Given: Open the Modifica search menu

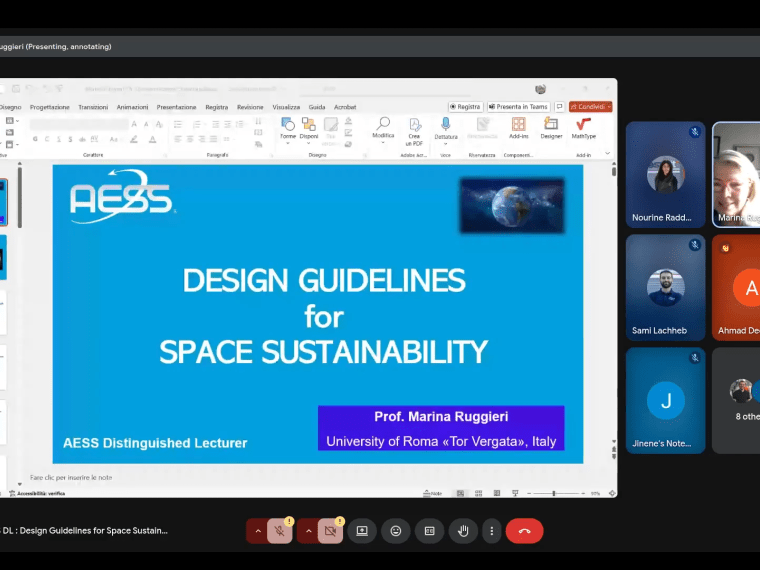Looking at the screenshot, I should point(383,130).
